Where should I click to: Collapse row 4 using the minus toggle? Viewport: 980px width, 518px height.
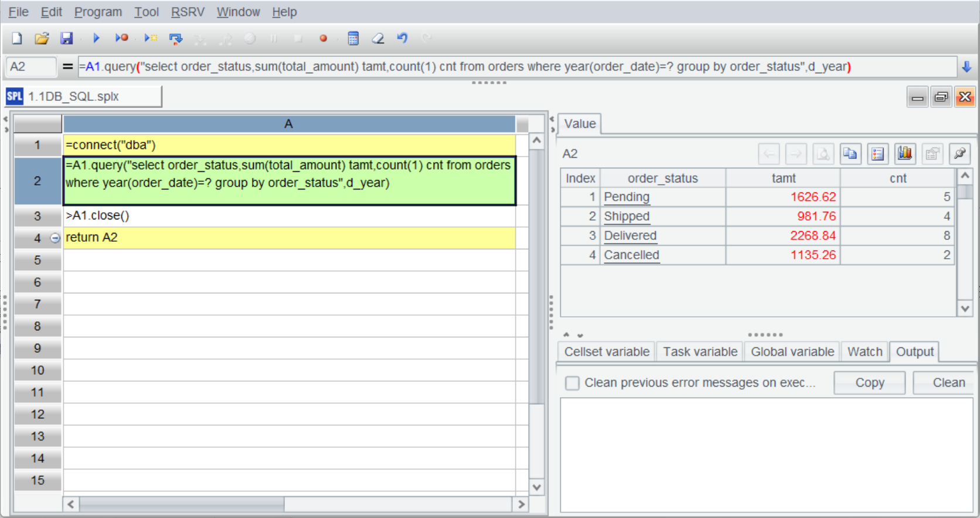(x=55, y=238)
